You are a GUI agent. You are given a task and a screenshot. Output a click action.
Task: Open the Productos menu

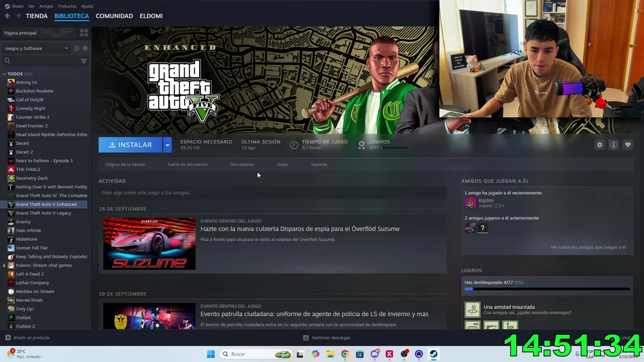click(67, 6)
